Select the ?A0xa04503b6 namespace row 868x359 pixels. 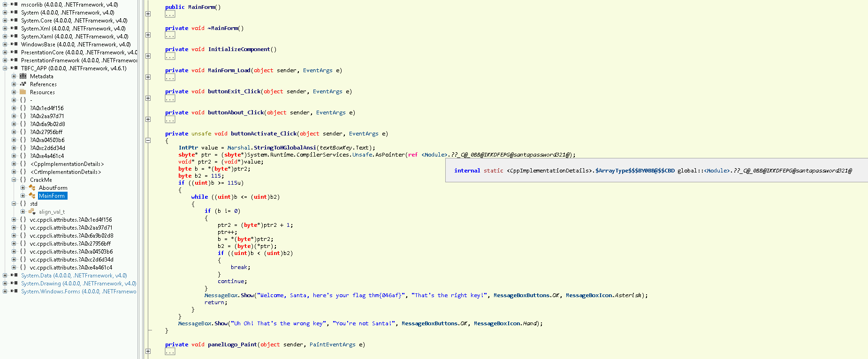point(47,140)
